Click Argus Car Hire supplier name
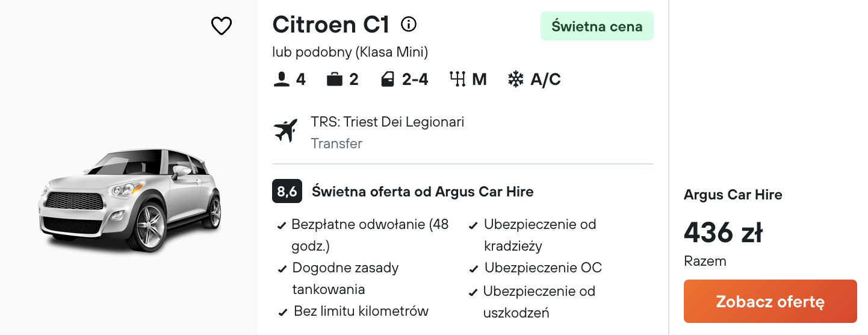Viewport: 868px width, 335px height. (733, 195)
